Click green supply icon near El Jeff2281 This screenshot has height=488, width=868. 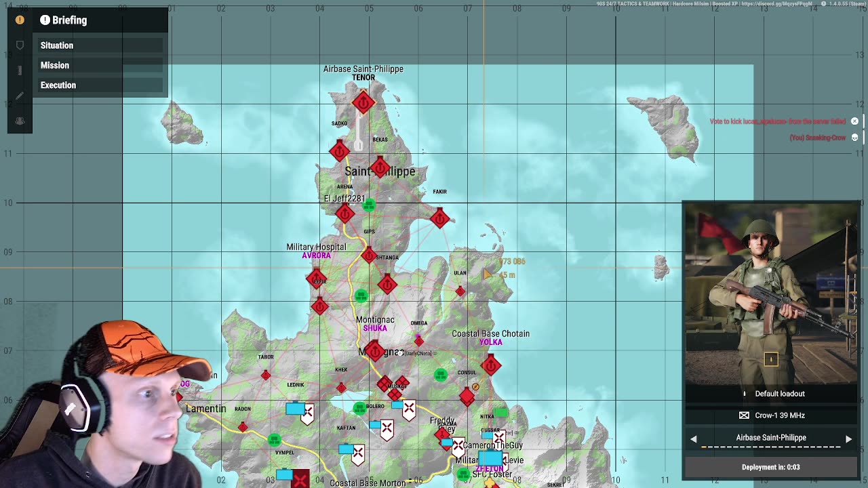(369, 205)
